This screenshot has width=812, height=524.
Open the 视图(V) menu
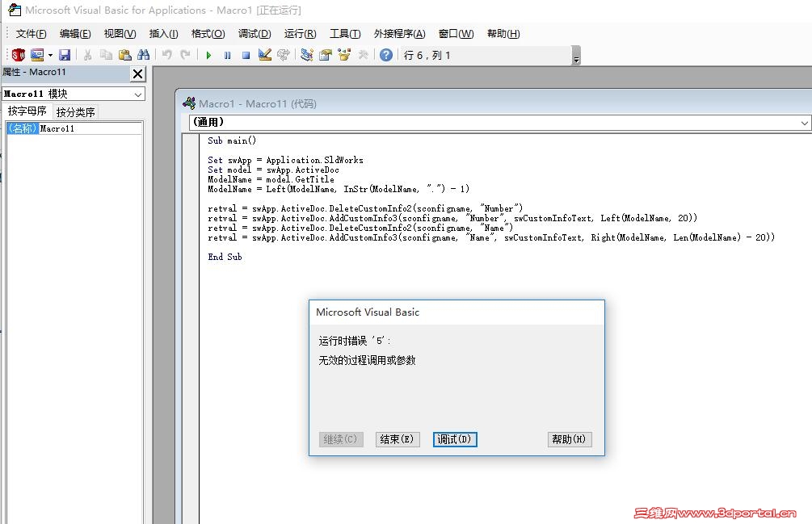[120, 34]
